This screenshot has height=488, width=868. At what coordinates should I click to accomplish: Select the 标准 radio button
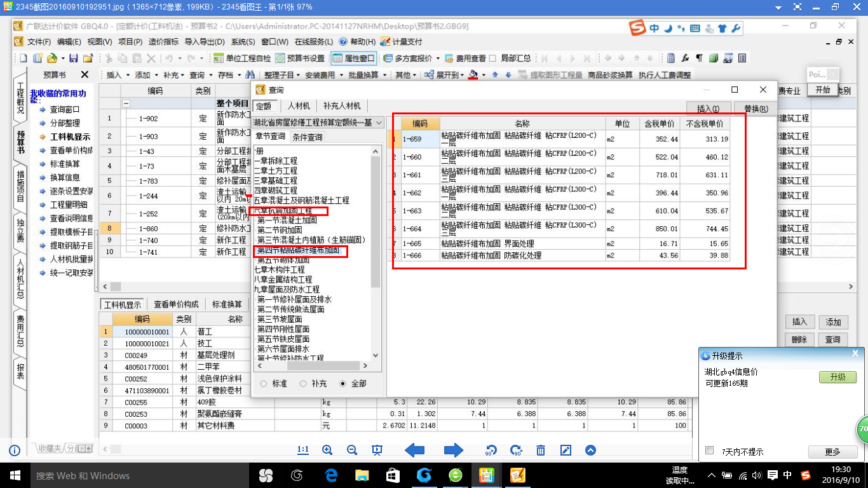pyautogui.click(x=264, y=384)
